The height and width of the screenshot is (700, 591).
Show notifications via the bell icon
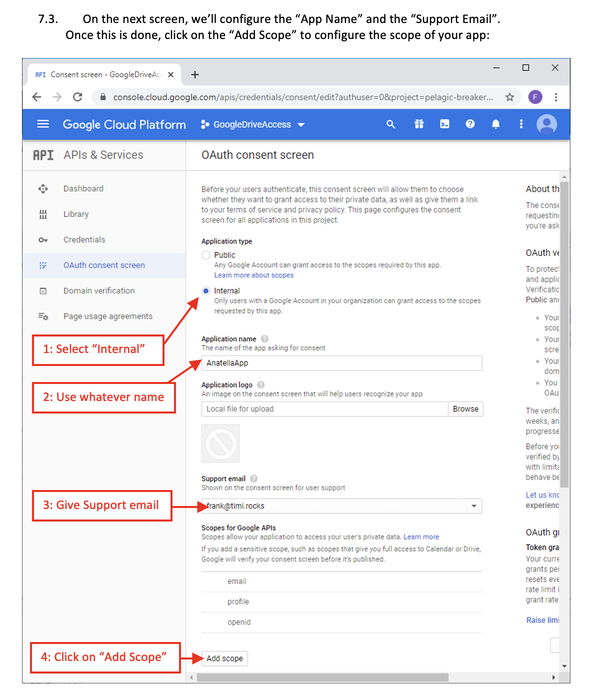495,124
